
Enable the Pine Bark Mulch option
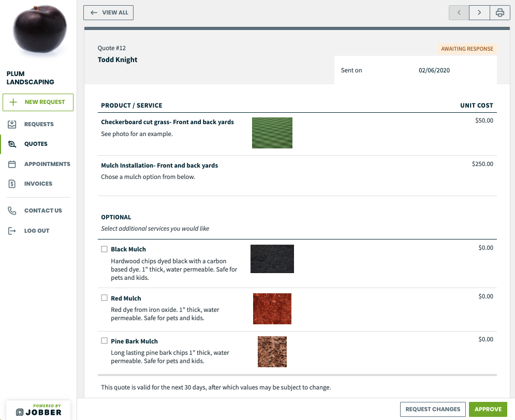104,341
